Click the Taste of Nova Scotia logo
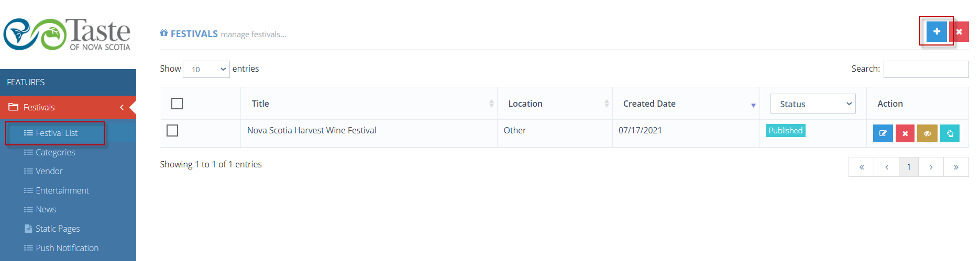980x261 pixels. pos(67,35)
